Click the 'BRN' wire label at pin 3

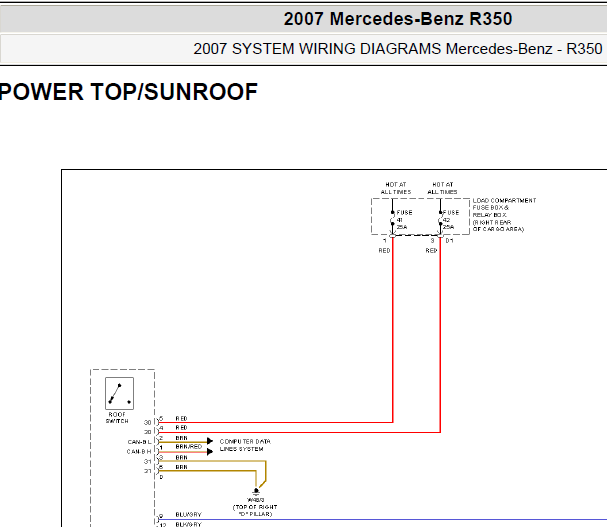click(181, 457)
